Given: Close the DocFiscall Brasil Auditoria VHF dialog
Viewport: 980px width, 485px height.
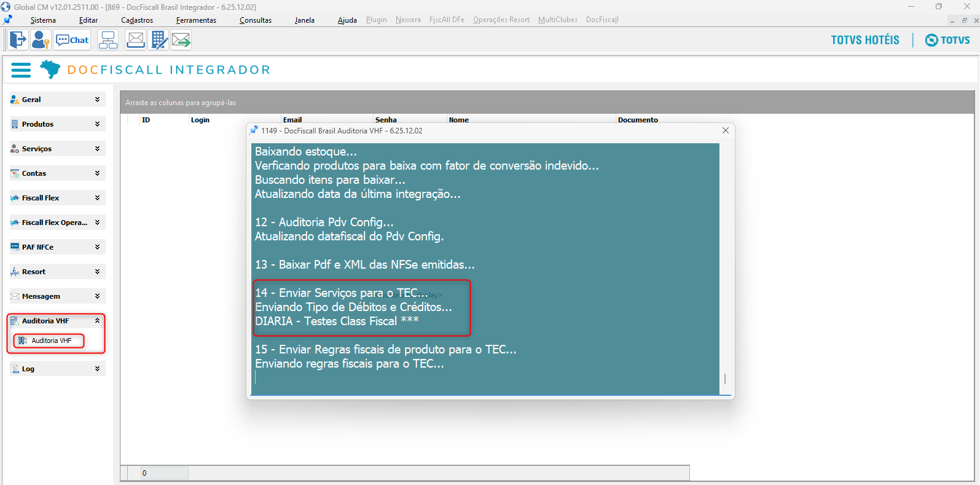Looking at the screenshot, I should point(726,130).
